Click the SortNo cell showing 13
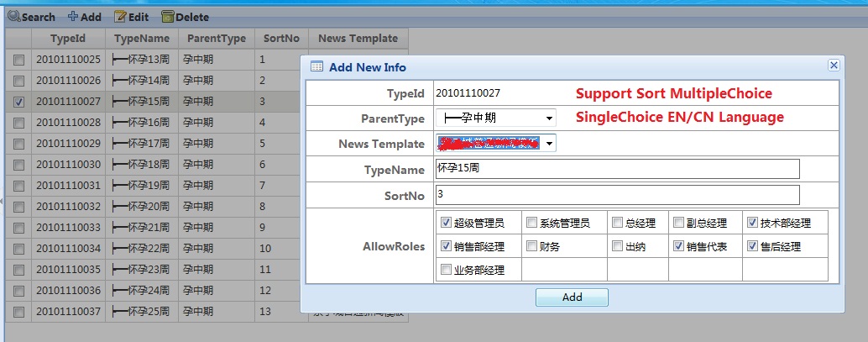The image size is (868, 342). [x=278, y=312]
